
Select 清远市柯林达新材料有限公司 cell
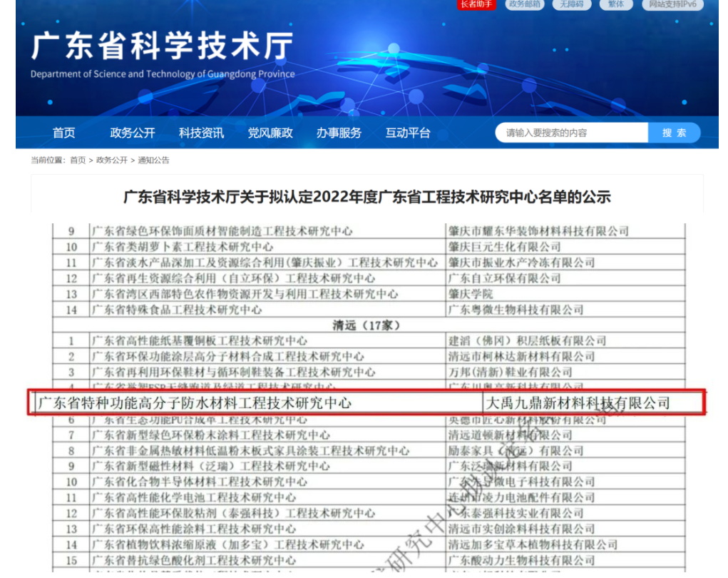point(565,357)
